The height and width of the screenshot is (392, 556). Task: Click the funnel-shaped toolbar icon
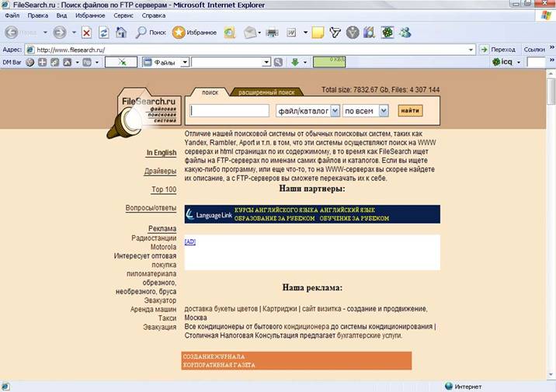[335, 33]
